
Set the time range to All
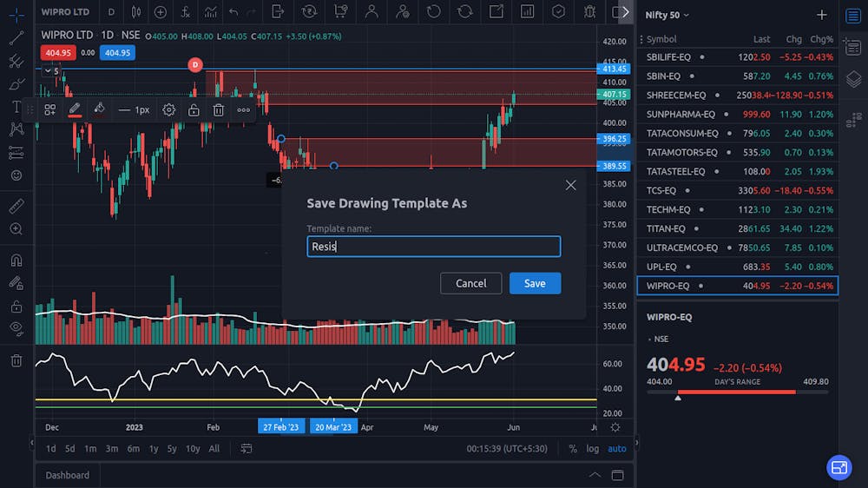click(214, 449)
